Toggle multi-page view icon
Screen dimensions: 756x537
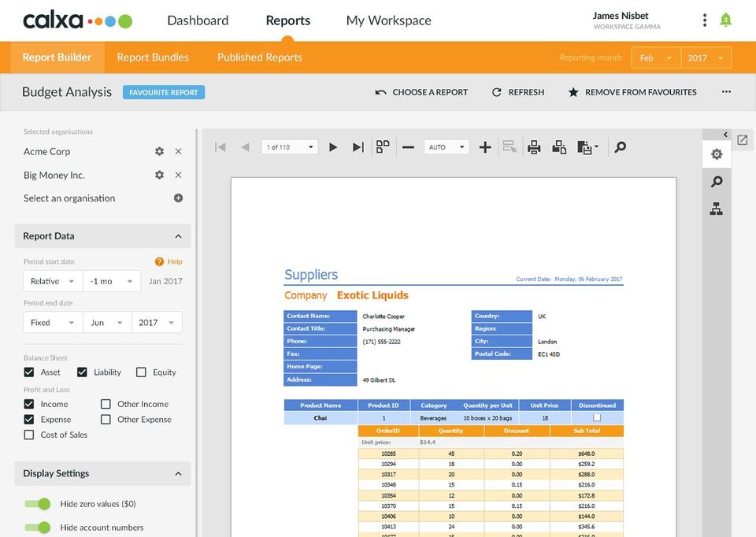[383, 146]
